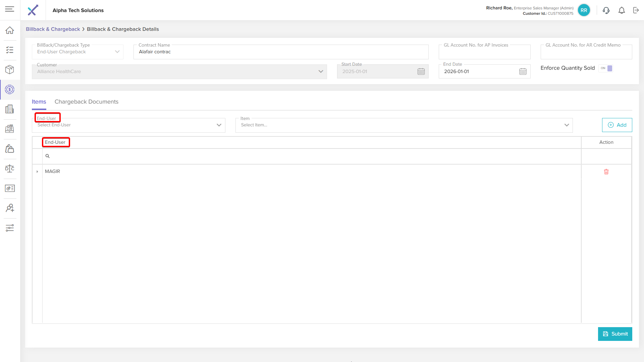This screenshot has width=644, height=362.
Task: Open the Select Item dropdown
Action: [x=404, y=125]
